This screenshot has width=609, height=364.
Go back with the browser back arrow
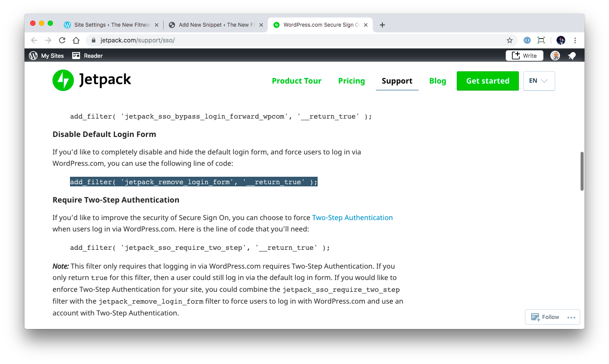coord(34,40)
